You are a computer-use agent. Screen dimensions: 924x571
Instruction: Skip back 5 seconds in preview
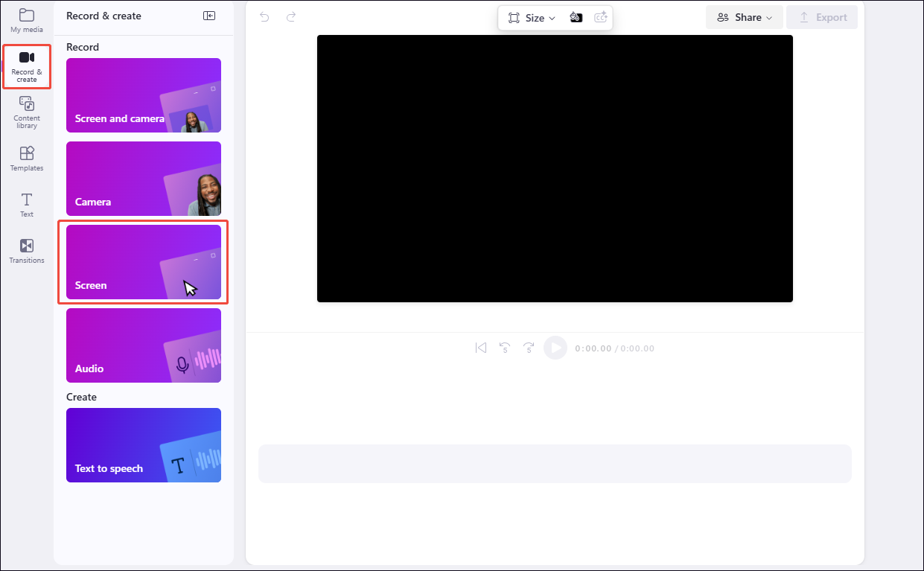(505, 348)
